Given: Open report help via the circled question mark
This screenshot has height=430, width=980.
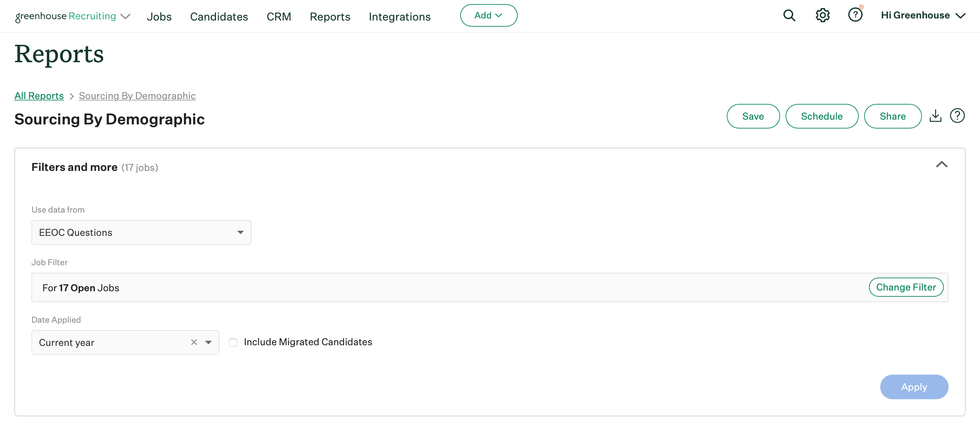Looking at the screenshot, I should point(957,116).
